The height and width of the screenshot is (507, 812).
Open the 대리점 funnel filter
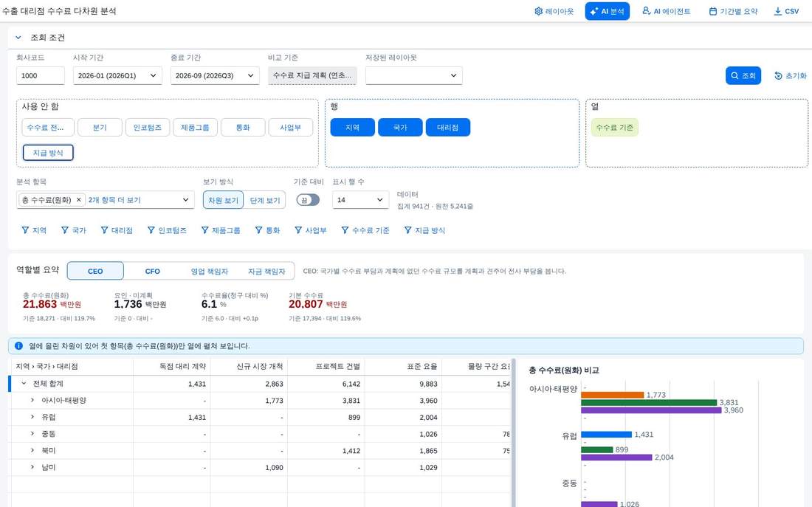tap(117, 230)
